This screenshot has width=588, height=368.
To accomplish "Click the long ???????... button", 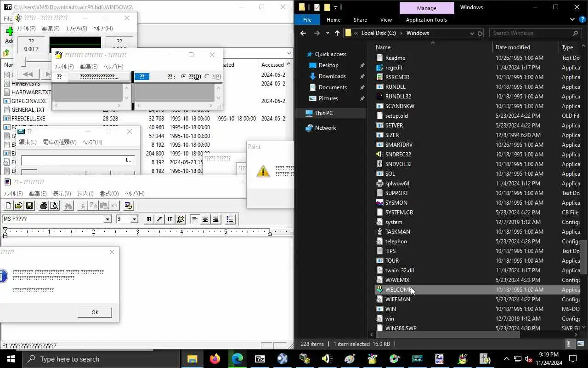I will click(99, 77).
